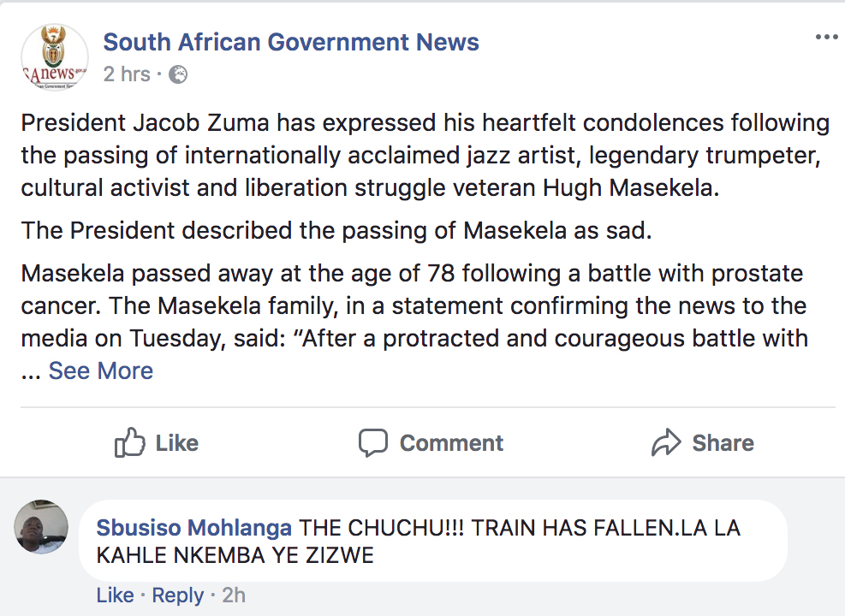The image size is (845, 616).
Task: Open the South African Government News page name
Action: pyautogui.click(x=291, y=42)
